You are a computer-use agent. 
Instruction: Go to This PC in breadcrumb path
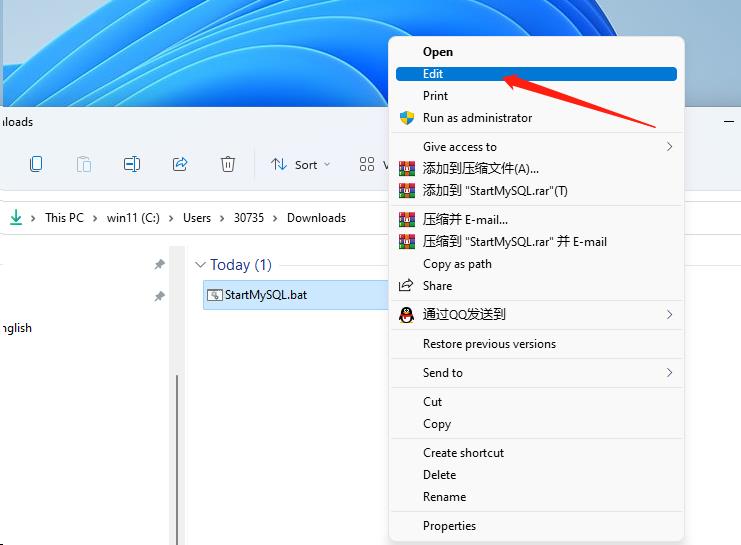(x=64, y=218)
